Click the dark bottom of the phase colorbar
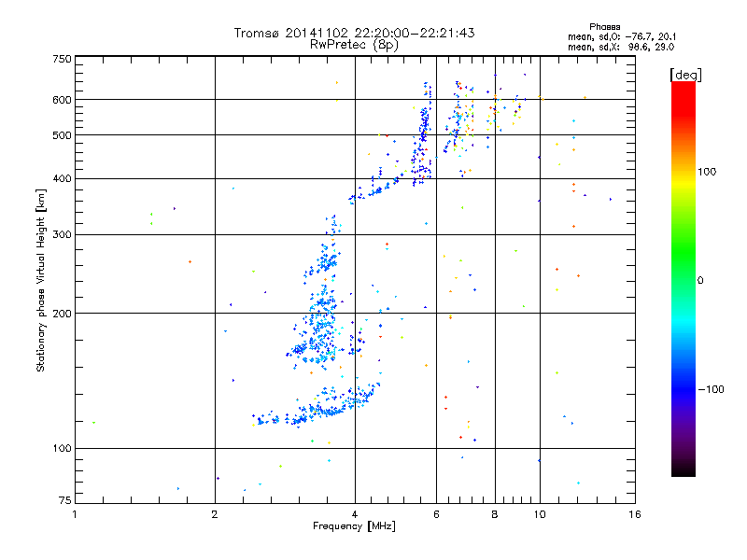747x560 pixels. tap(684, 467)
